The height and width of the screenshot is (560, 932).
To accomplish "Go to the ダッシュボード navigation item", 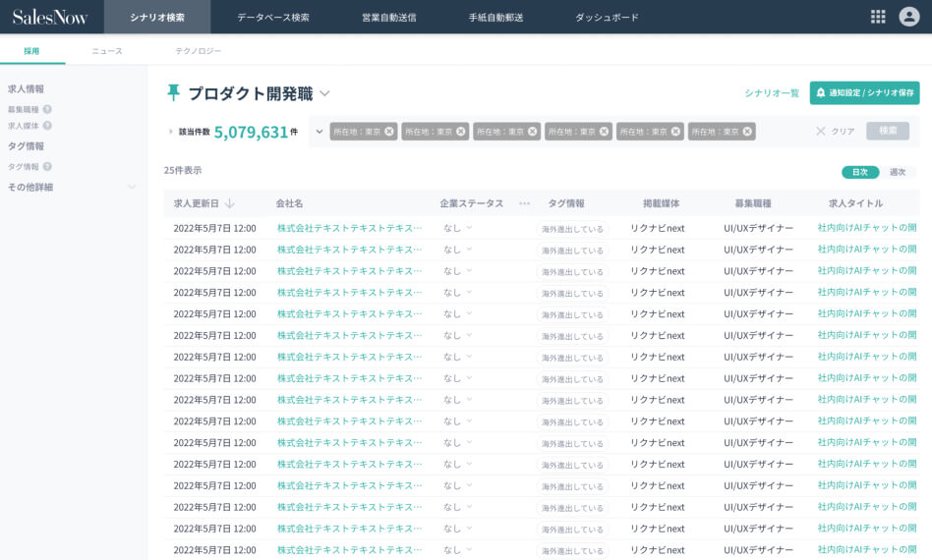I will [x=607, y=18].
